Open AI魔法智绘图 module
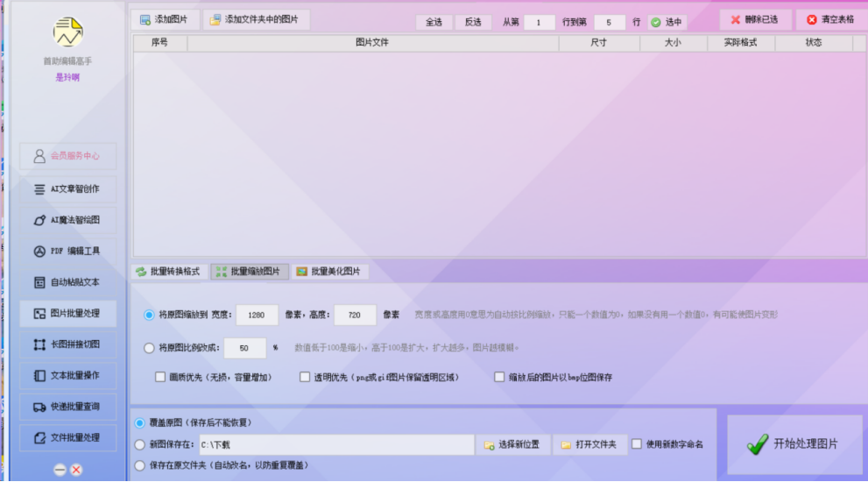Image resolution: width=868 pixels, height=482 pixels. click(x=68, y=221)
